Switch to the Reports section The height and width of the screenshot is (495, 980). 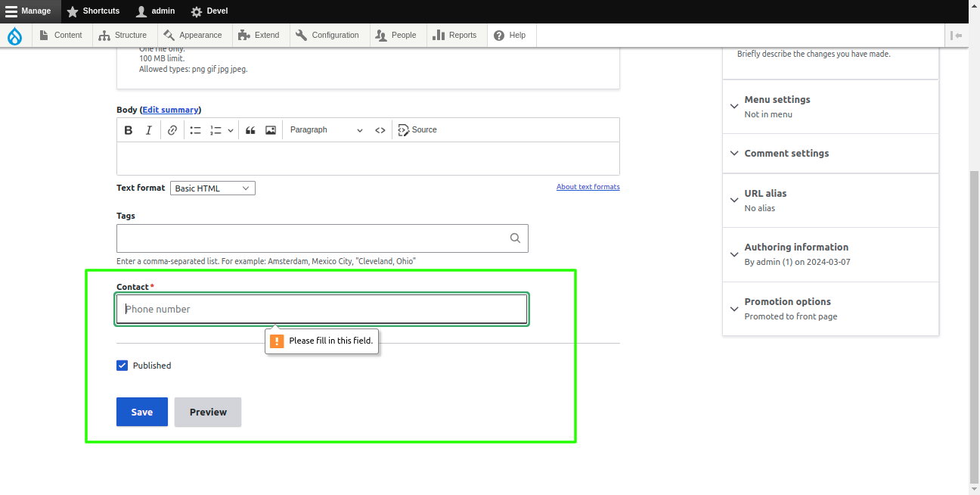[456, 35]
